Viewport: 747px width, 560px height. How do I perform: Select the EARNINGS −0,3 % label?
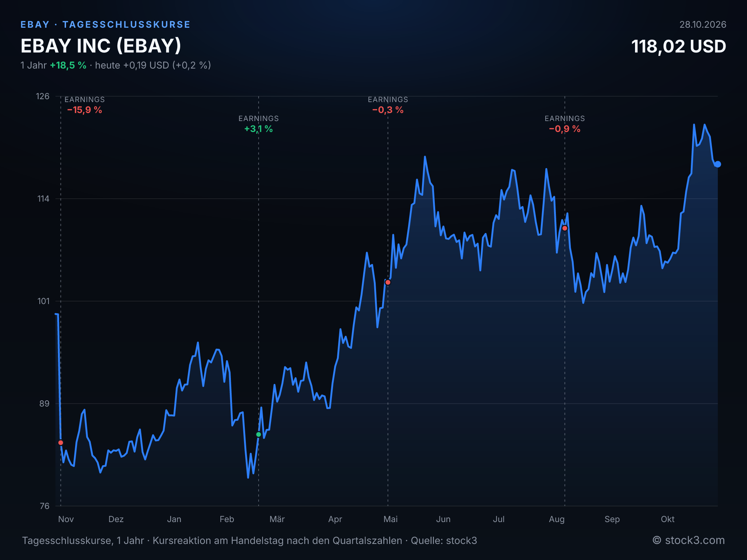click(388, 105)
